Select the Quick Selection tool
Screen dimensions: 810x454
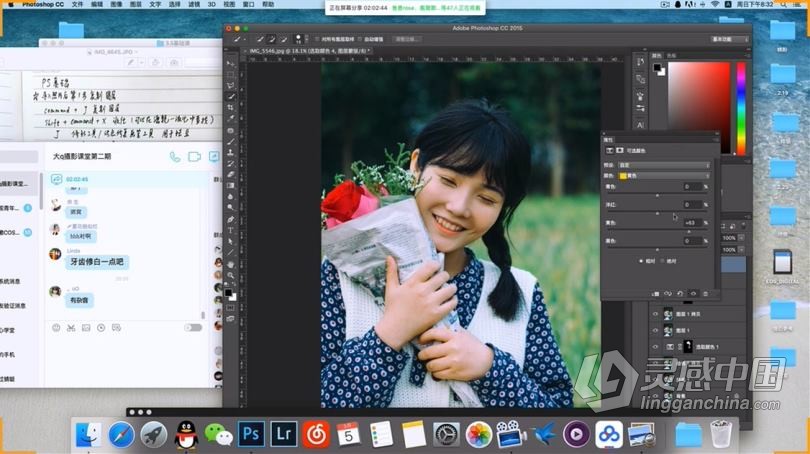(x=230, y=97)
